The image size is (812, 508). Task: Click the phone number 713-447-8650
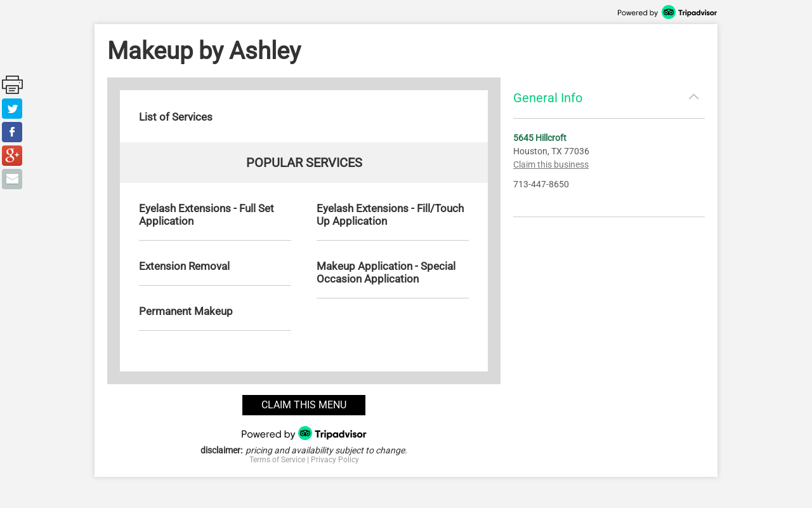tap(541, 184)
